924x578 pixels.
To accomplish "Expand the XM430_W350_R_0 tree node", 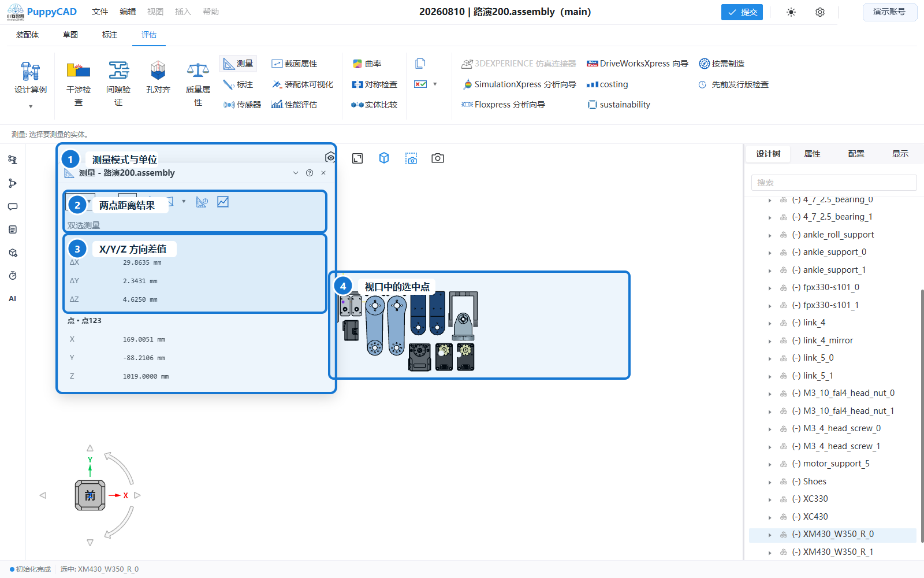I will tap(770, 535).
